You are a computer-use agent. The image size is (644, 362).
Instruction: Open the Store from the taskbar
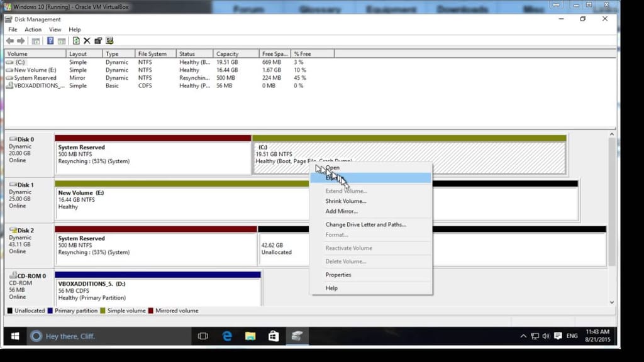[274, 336]
